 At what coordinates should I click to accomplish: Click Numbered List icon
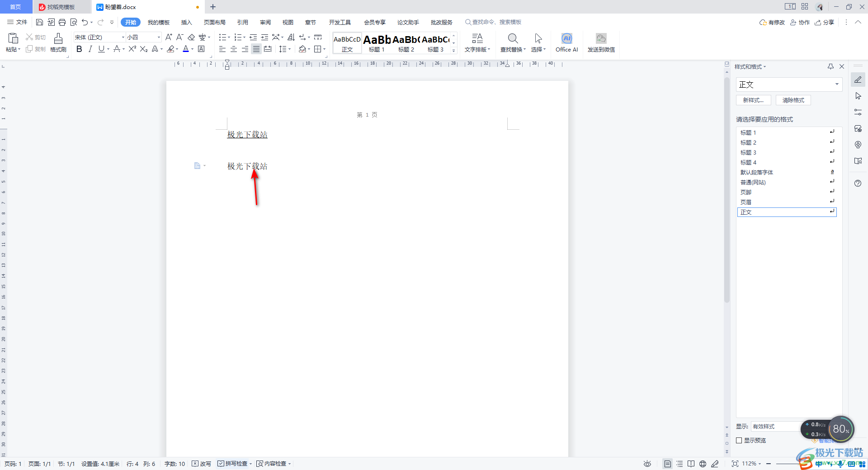[x=238, y=37]
